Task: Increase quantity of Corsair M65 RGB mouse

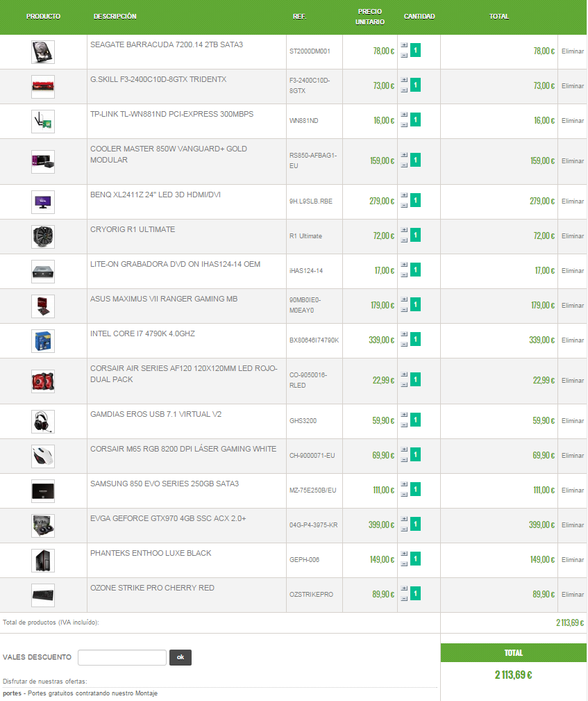Action: (404, 450)
